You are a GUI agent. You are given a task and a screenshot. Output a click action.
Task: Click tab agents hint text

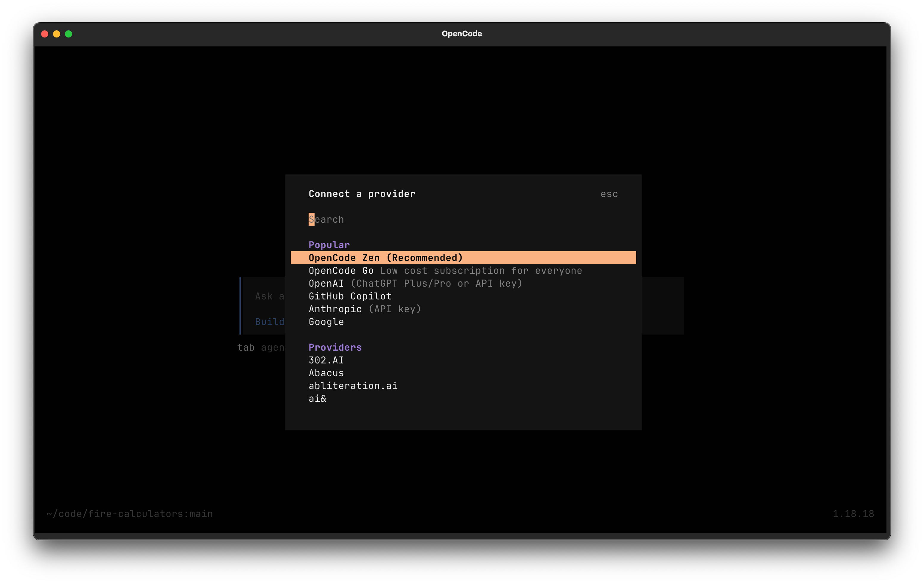tap(261, 347)
